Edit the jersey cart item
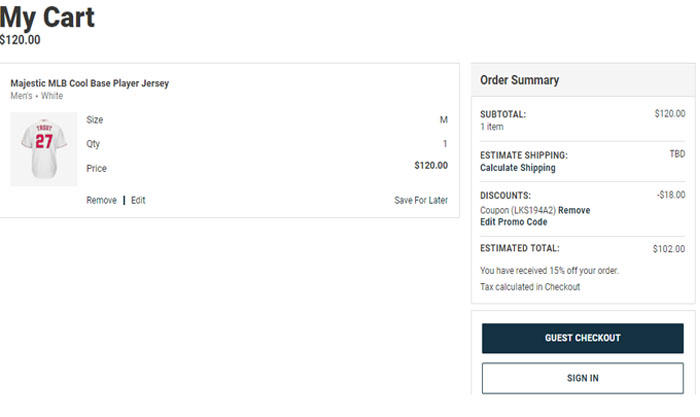The height and width of the screenshot is (417, 700). coord(138,200)
